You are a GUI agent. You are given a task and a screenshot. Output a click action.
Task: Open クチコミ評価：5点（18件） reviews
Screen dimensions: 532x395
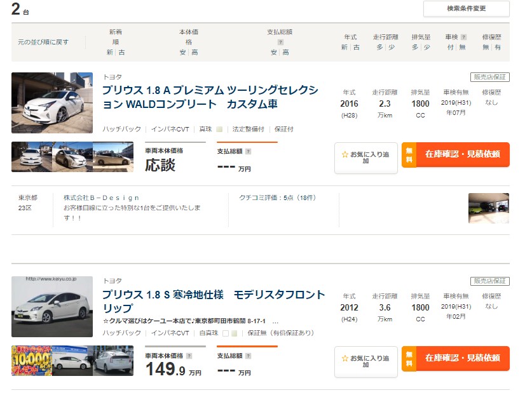[x=277, y=197]
